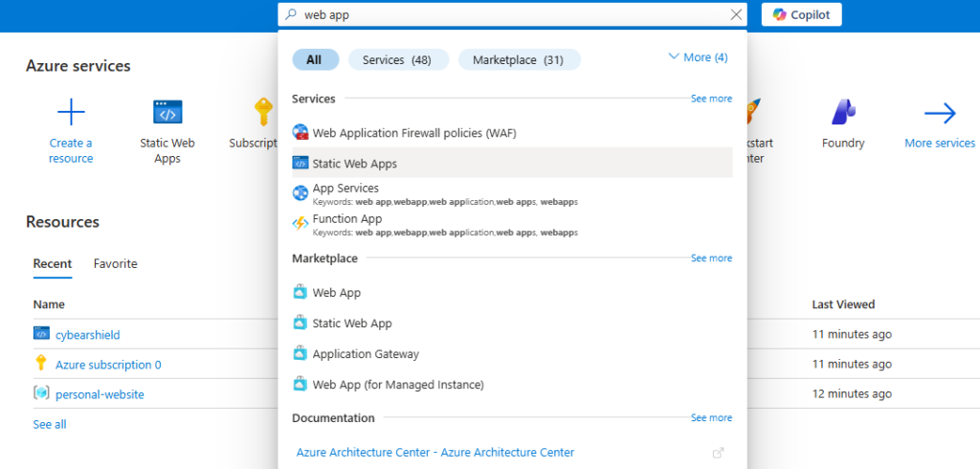
Task: Open the Static Web Apps service icon
Action: tap(167, 113)
